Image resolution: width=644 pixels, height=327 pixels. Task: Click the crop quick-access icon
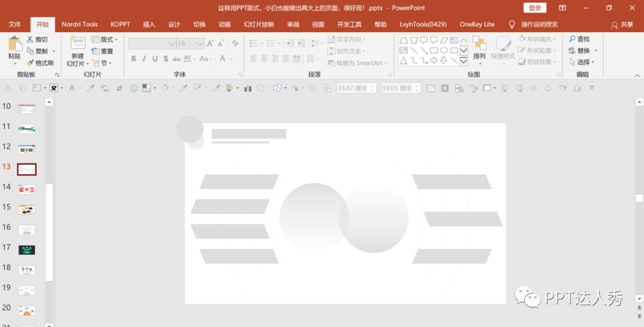click(x=119, y=88)
